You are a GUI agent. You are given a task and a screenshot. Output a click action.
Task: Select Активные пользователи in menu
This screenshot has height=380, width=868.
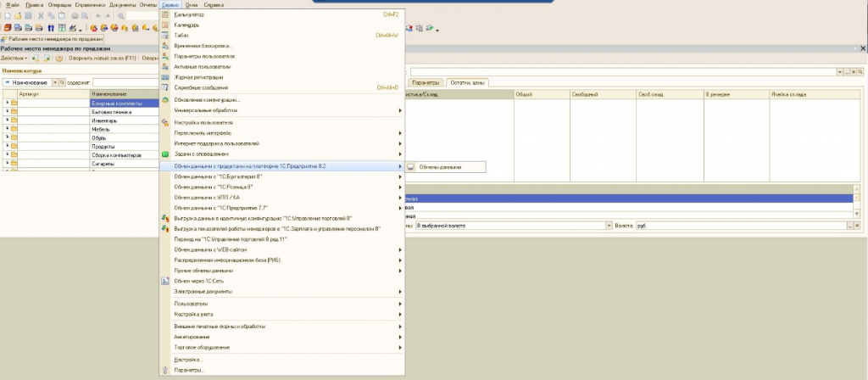coord(201,66)
